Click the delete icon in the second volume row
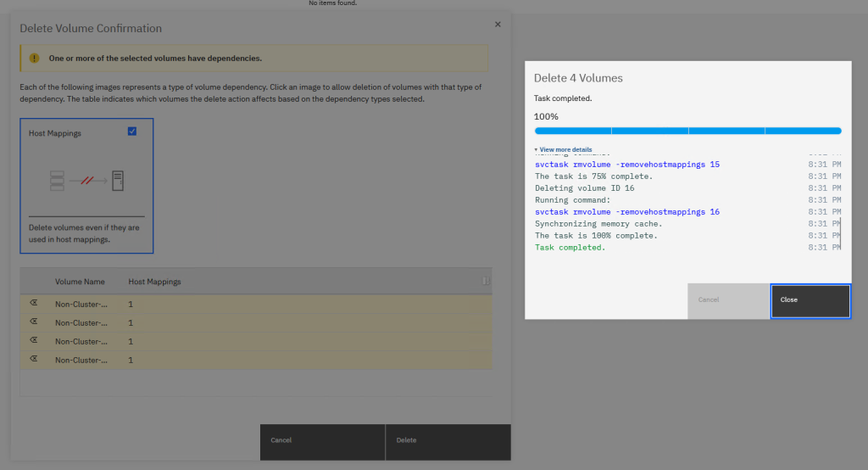 tap(34, 322)
